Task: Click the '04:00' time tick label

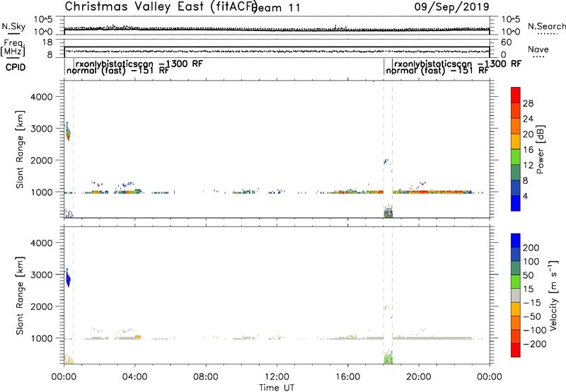Action: (x=134, y=377)
